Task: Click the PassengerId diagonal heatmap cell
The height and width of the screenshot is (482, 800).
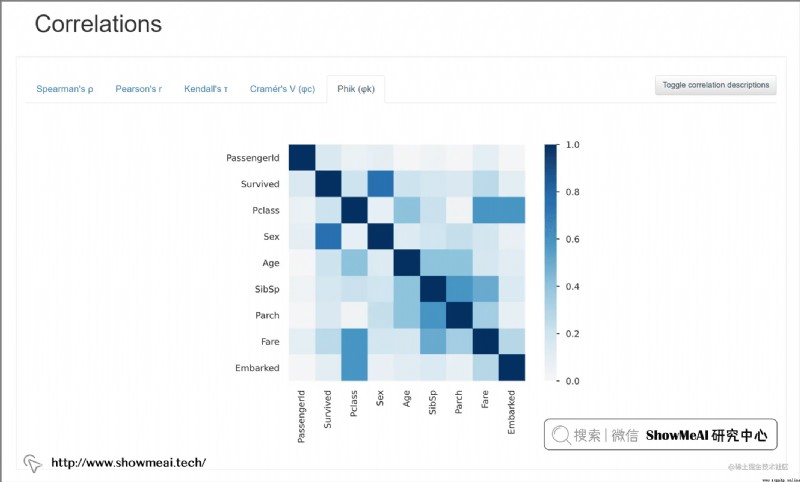Action: coord(302,158)
